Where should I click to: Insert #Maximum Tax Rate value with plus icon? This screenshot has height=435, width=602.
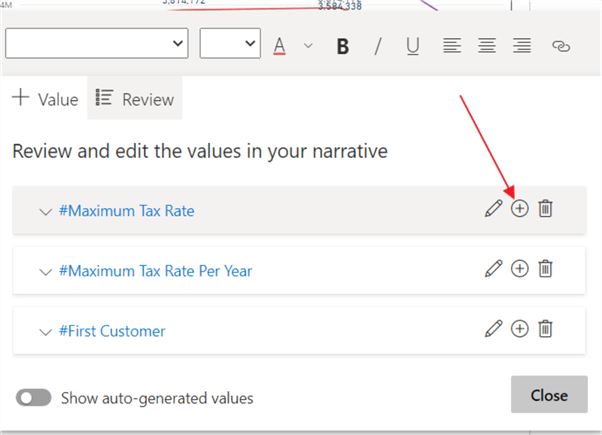(x=519, y=209)
